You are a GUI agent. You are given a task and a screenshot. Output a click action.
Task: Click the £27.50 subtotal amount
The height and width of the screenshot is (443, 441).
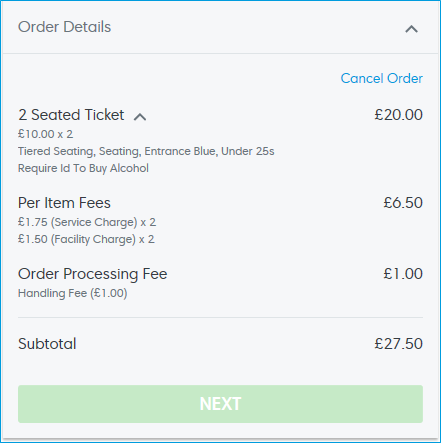point(398,344)
